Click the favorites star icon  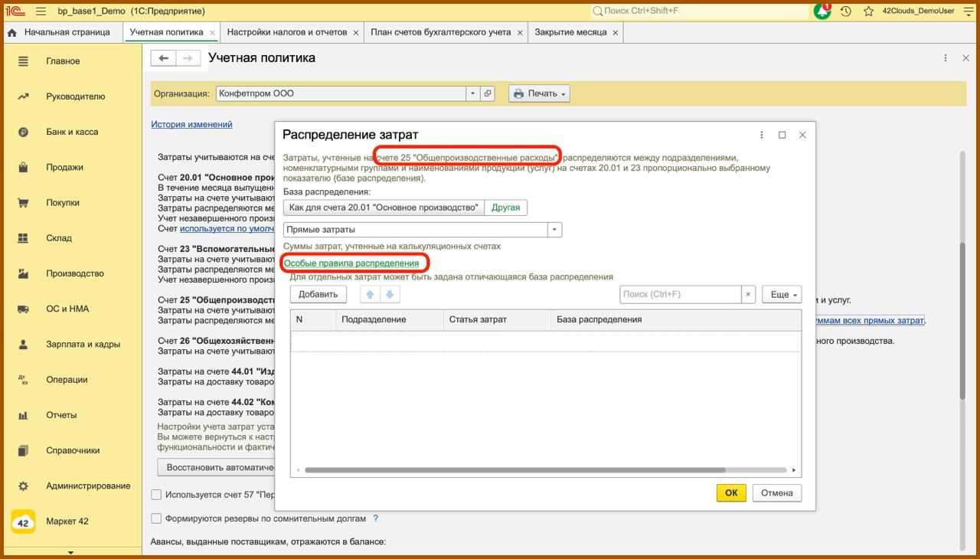(868, 11)
